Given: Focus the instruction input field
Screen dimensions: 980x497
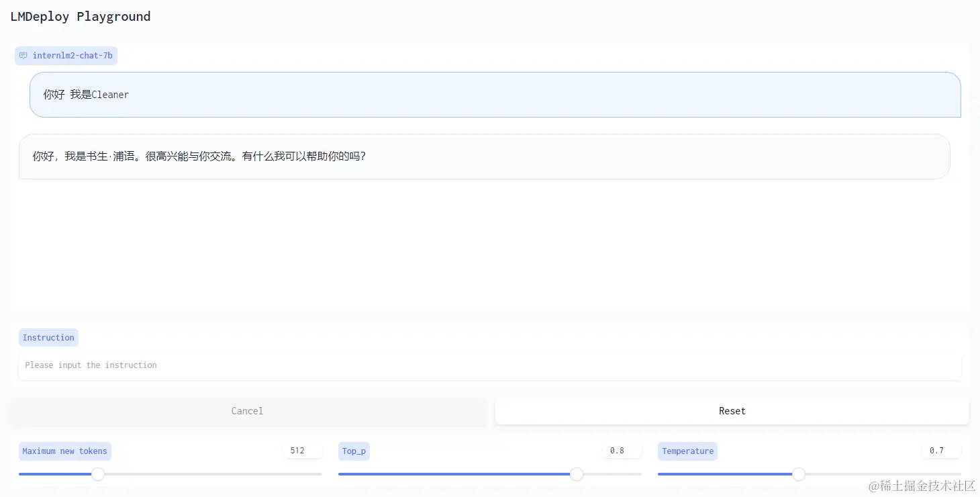Looking at the screenshot, I should click(490, 365).
